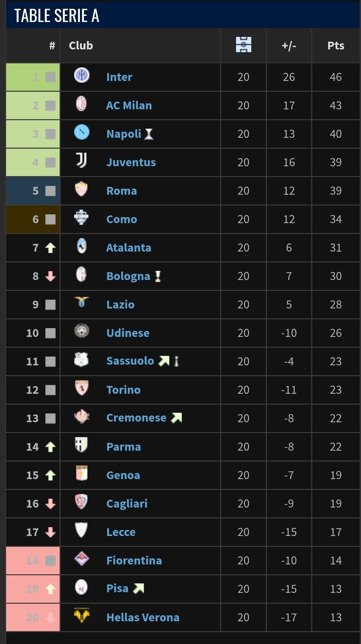The width and height of the screenshot is (361, 644).
Task: Open the Roma club link
Action: [x=122, y=191]
